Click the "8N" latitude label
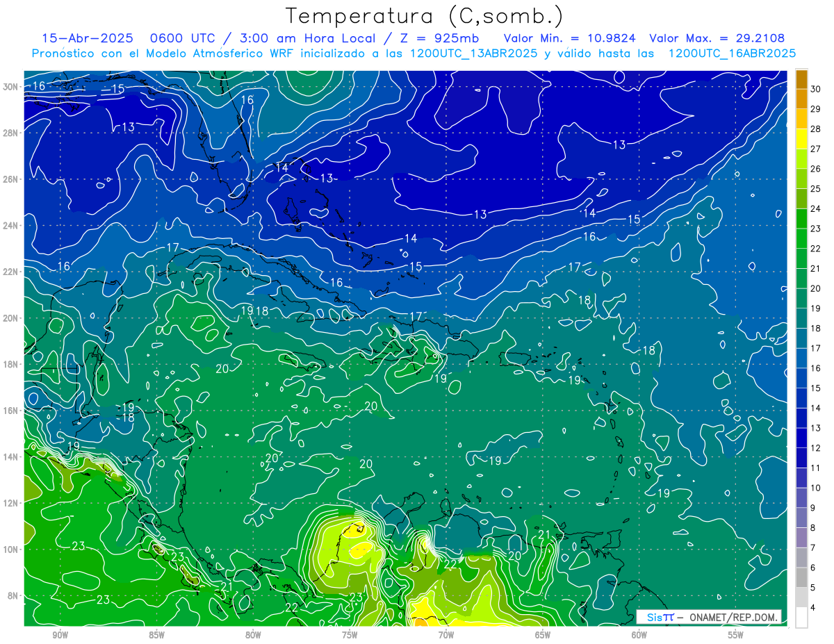834x644 pixels. (13, 595)
